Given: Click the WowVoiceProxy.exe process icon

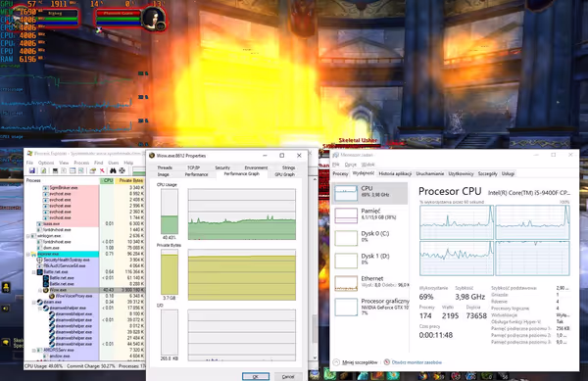Looking at the screenshot, I should (x=52, y=296).
